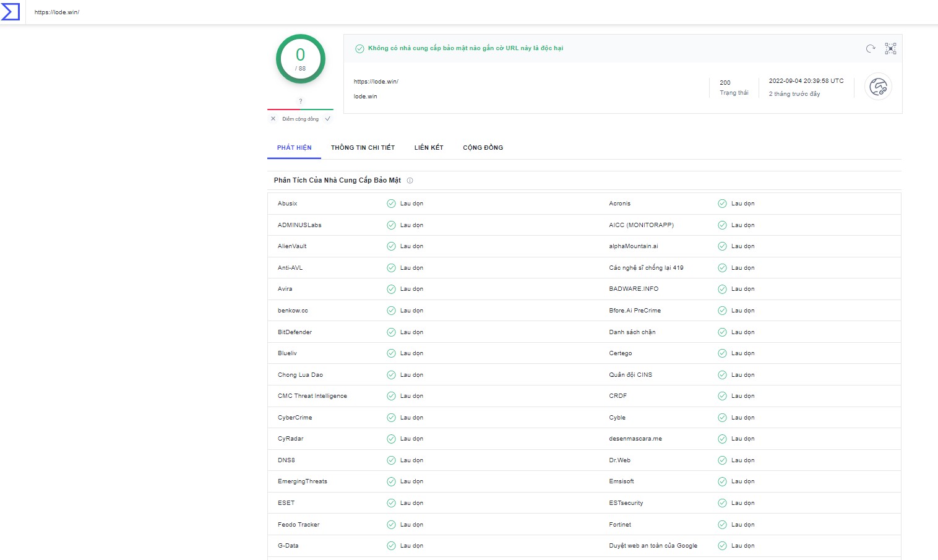Open the THÔNG TIN CHI TIẾT tab
The image size is (938, 560).
pos(363,148)
